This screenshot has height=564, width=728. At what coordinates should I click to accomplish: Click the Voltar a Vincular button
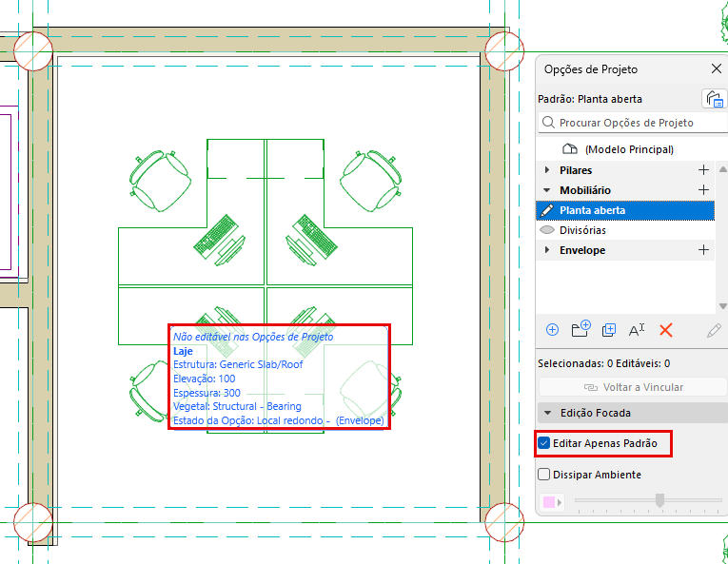tap(633, 387)
